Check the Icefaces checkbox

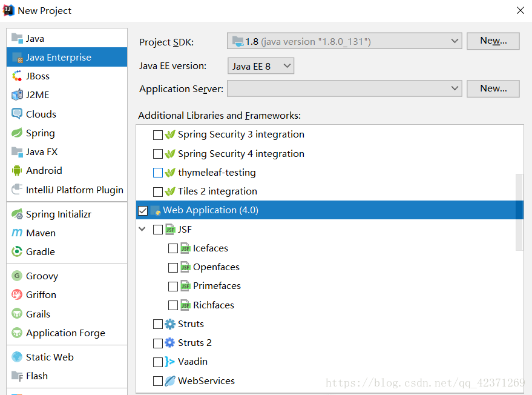(173, 248)
